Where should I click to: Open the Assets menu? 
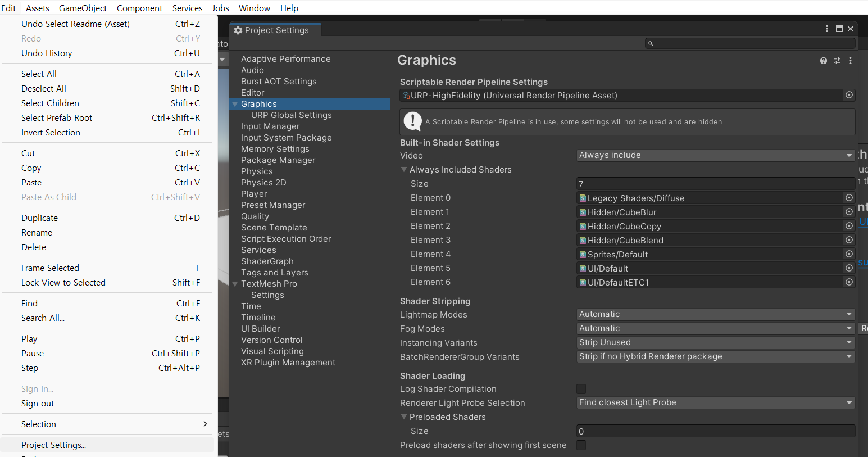point(38,8)
